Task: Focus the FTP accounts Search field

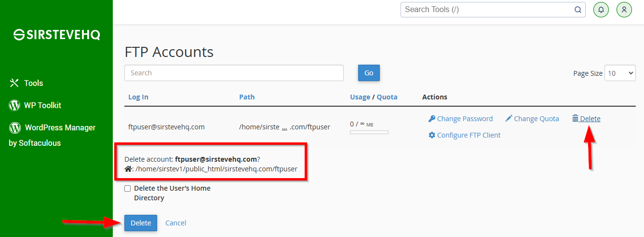Action: tap(234, 73)
